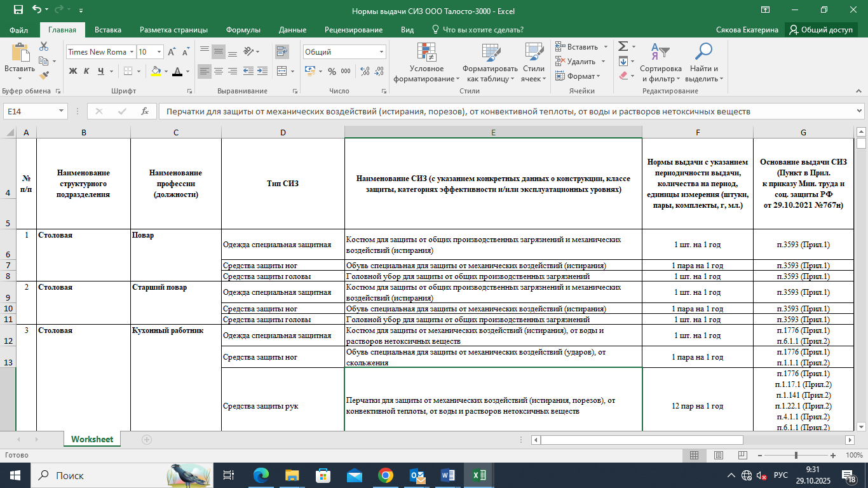The height and width of the screenshot is (488, 868).
Task: Expand the number format Общий dropdown
Action: coord(381,52)
